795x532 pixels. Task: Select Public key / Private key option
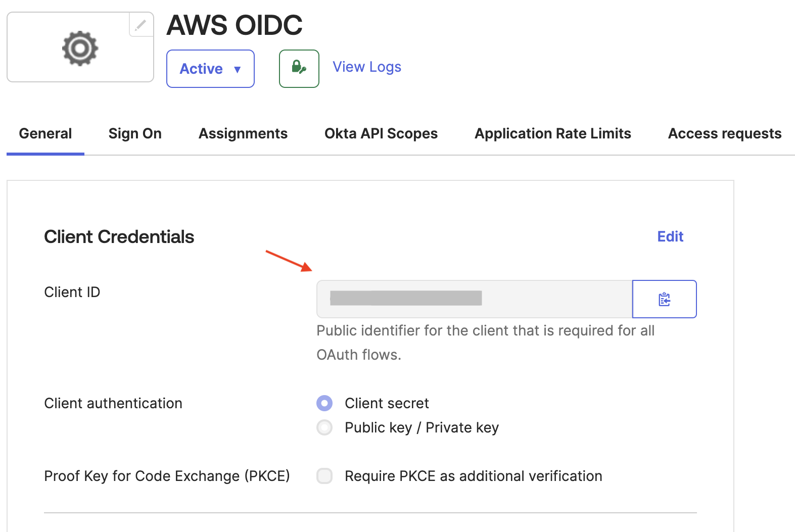[x=324, y=427]
